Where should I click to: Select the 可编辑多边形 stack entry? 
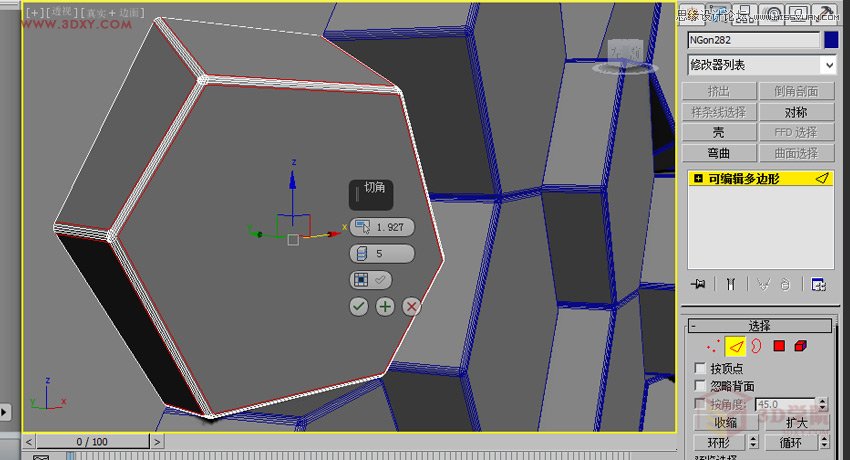(x=761, y=178)
